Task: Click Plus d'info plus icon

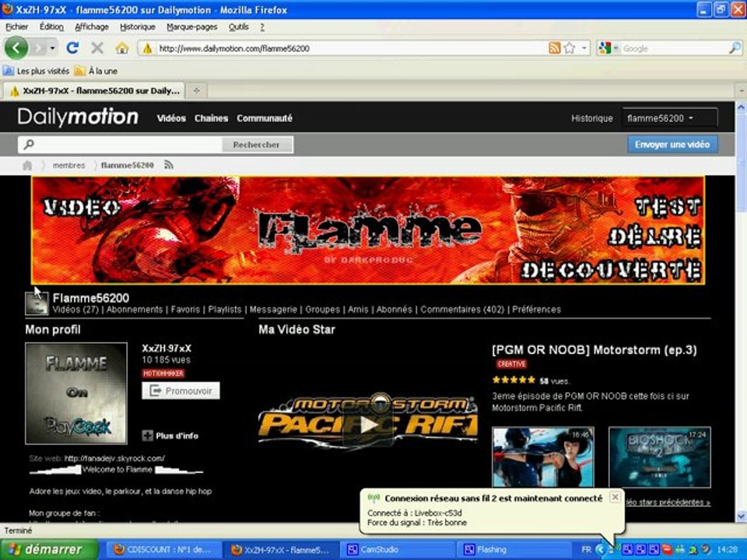Action: 148,436
